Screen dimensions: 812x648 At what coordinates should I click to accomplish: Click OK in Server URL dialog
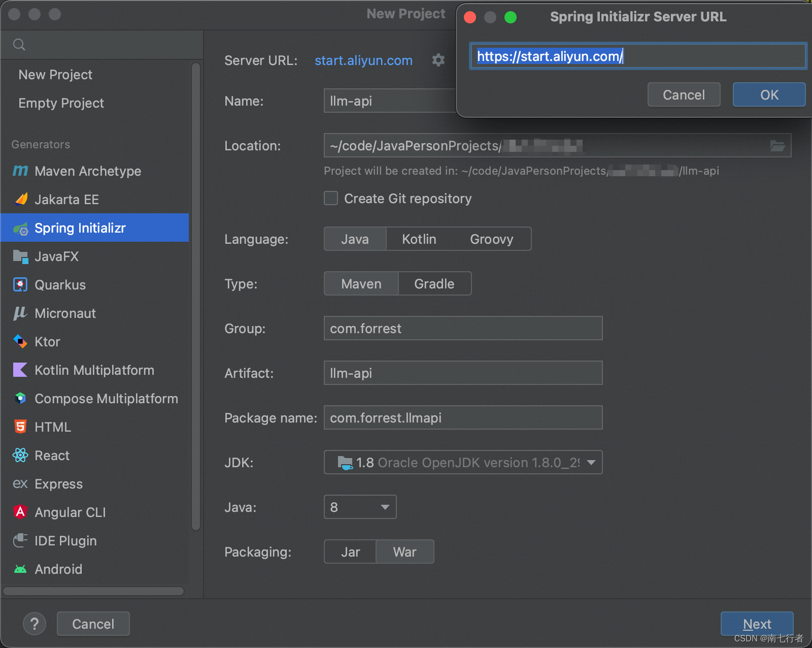(x=769, y=94)
